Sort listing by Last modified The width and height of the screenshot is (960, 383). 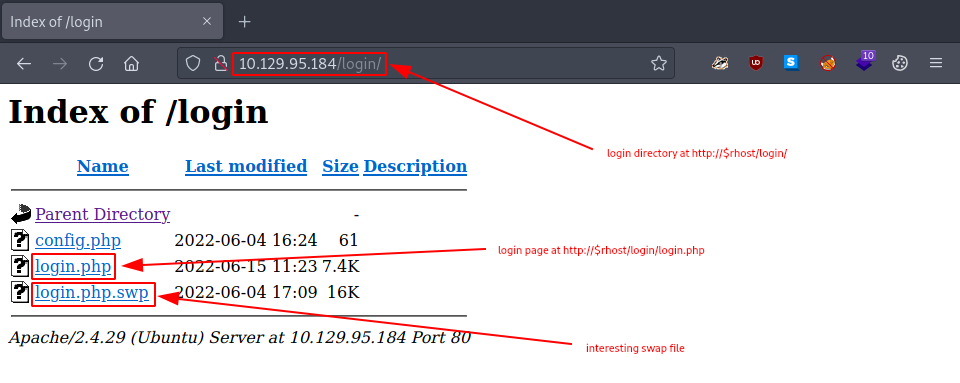tap(246, 166)
